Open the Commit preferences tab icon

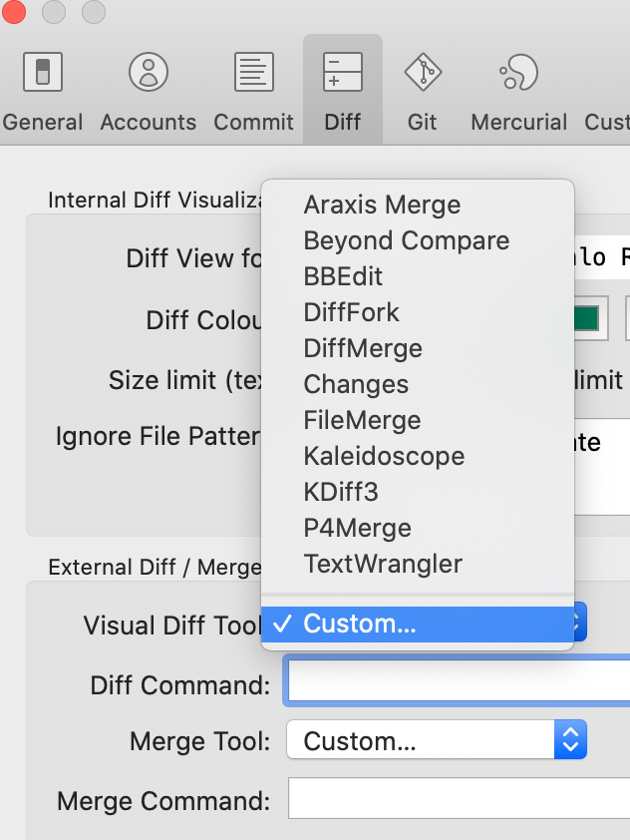[x=254, y=72]
